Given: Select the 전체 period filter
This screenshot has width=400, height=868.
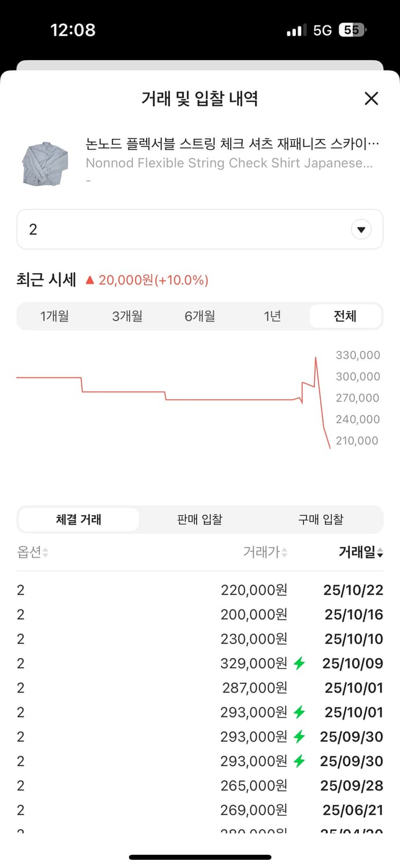Looking at the screenshot, I should coord(345,316).
